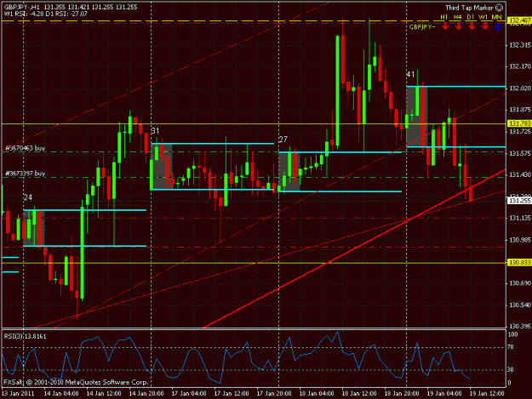532x399 pixels.
Task: Click the '13 Jan 2011' date label
Action: [18, 394]
